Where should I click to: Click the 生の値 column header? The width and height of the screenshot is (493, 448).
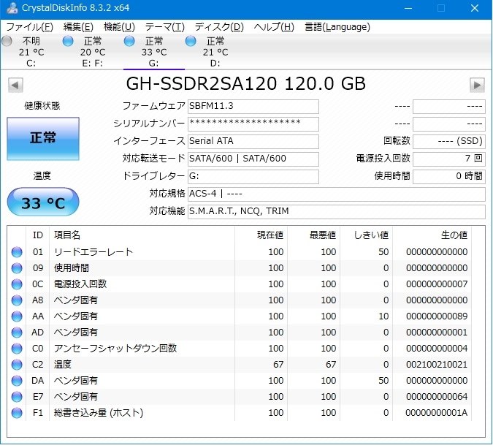click(432, 235)
